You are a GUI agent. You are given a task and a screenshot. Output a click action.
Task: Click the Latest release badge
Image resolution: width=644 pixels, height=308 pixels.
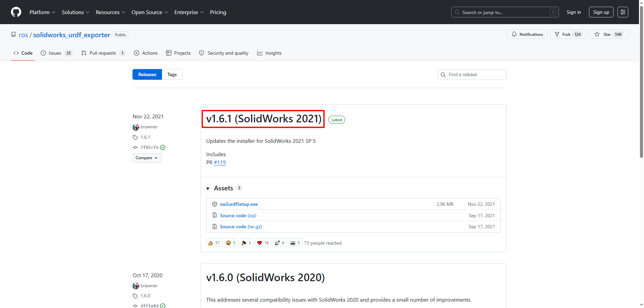(337, 120)
